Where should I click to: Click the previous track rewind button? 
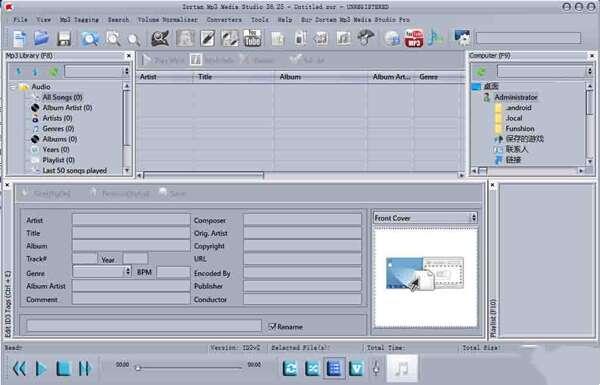coord(20,369)
